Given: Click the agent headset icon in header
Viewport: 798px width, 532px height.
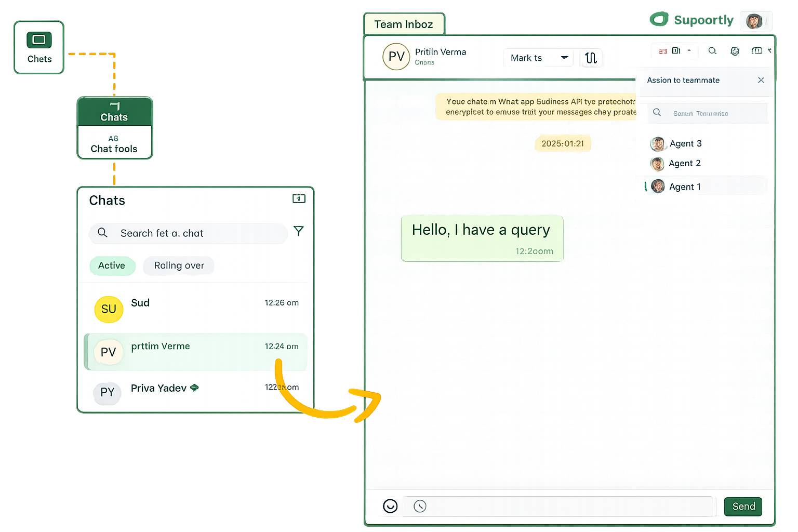Looking at the screenshot, I should click(x=735, y=51).
